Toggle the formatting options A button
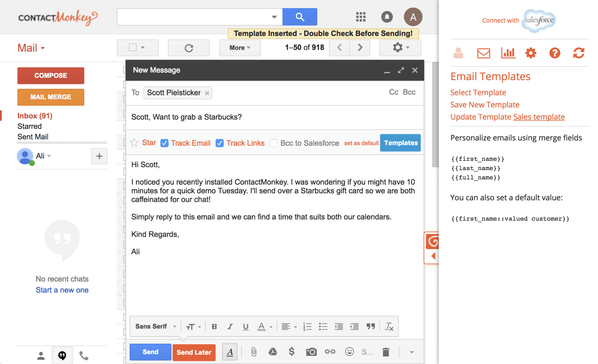This screenshot has height=364, width=598. [230, 352]
